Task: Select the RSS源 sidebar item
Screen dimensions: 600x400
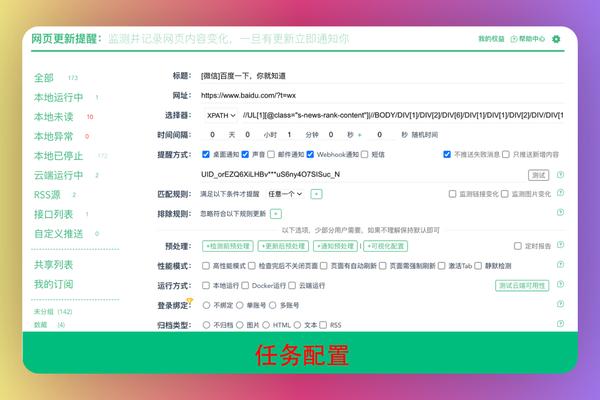Action: pyautogui.click(x=47, y=195)
